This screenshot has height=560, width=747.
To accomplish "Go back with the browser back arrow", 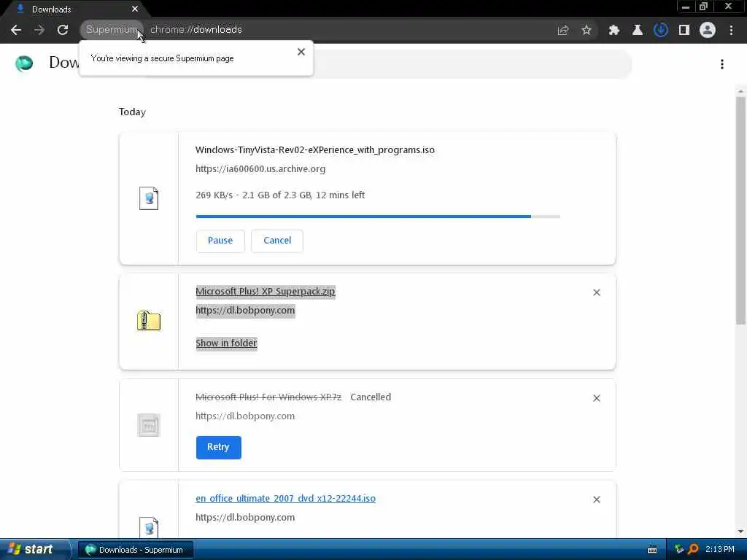I will coord(16,30).
